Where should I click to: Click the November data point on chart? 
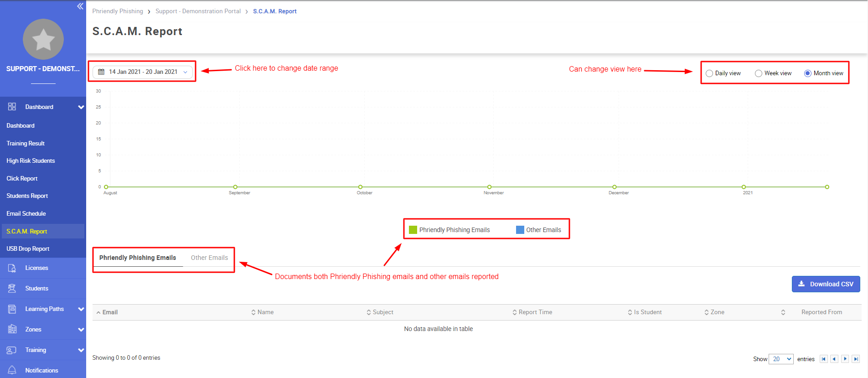pyautogui.click(x=490, y=187)
